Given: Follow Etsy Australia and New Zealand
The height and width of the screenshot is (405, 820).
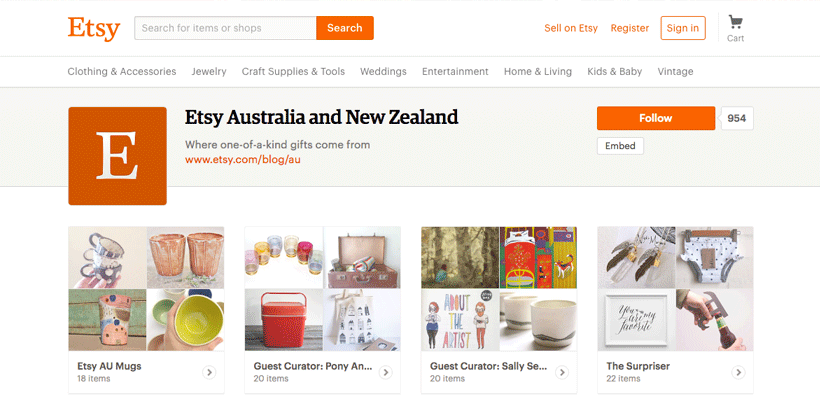Looking at the screenshot, I should coord(655,118).
